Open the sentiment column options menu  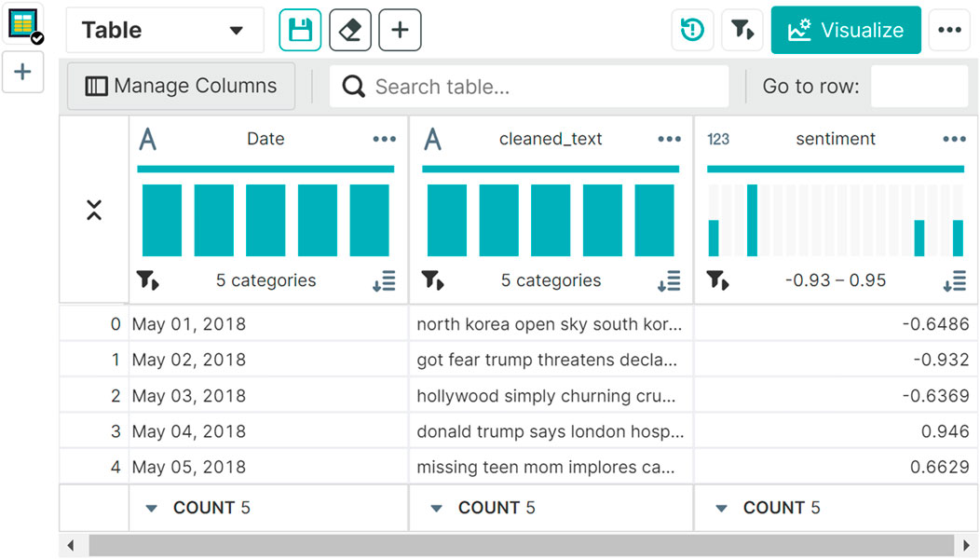point(954,139)
